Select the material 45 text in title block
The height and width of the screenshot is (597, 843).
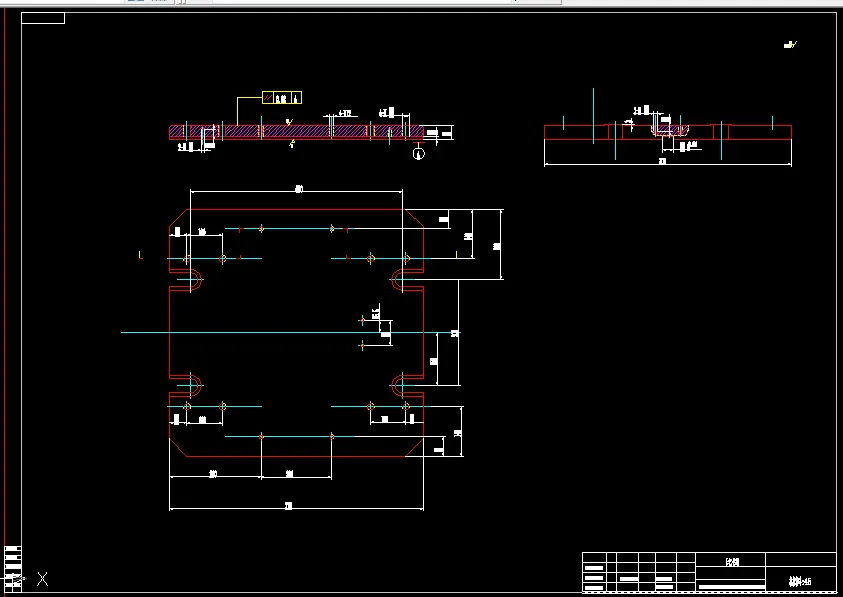(x=800, y=581)
